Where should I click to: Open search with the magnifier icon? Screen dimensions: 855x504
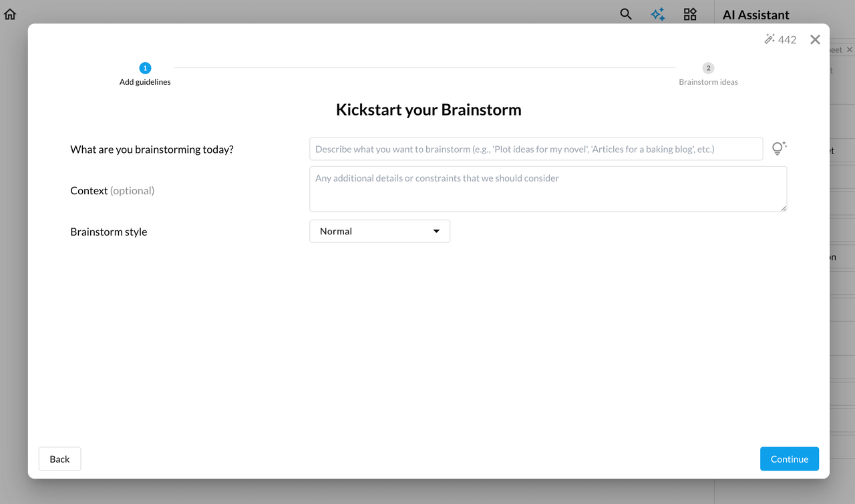(x=626, y=14)
